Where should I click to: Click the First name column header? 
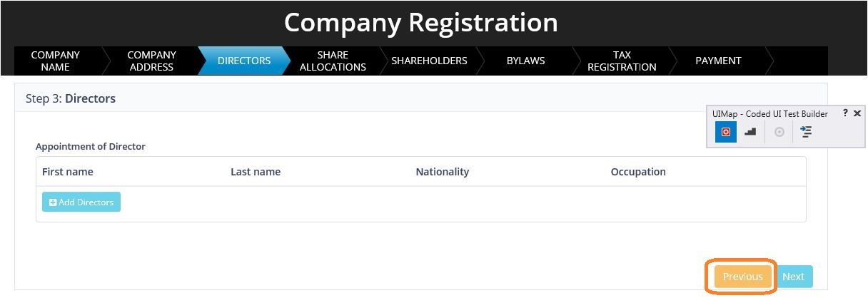tap(68, 172)
